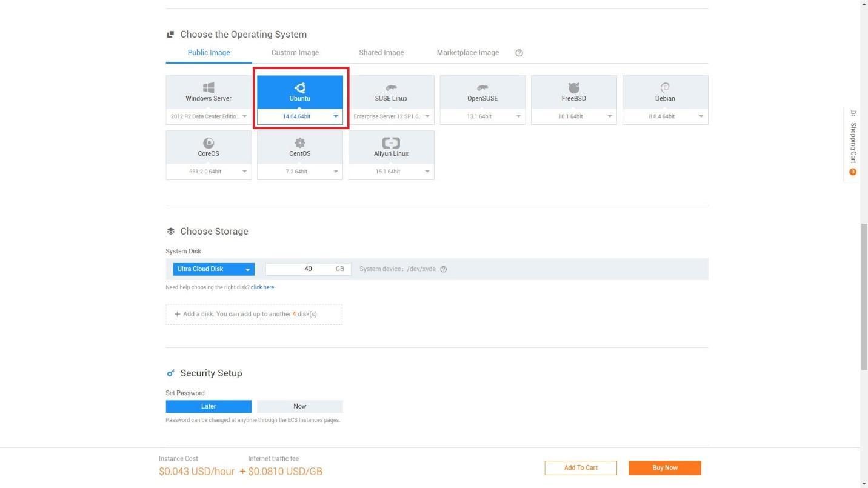Open help icon beside Marketplace Image tab
The width and height of the screenshot is (868, 488).
tap(519, 53)
